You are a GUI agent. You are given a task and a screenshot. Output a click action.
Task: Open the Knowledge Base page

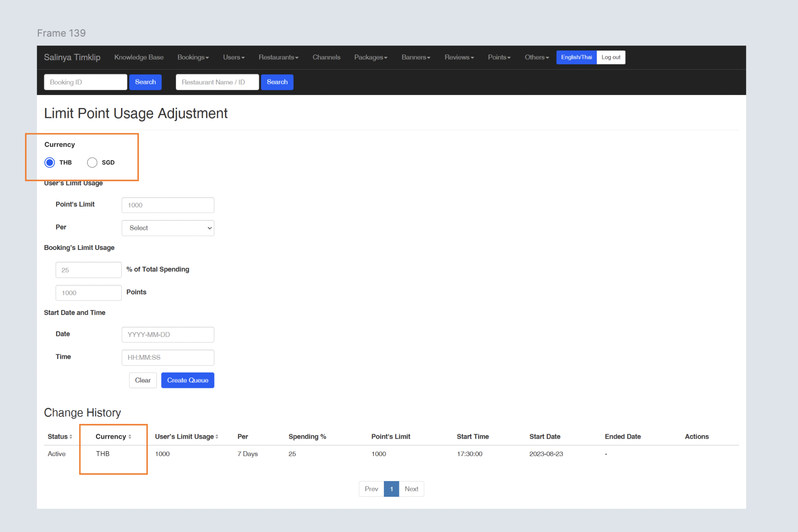coord(139,57)
